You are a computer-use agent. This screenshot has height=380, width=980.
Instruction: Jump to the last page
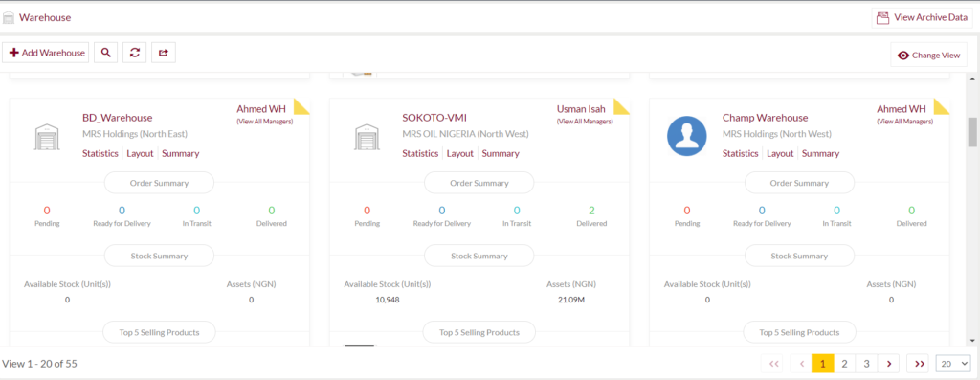918,363
